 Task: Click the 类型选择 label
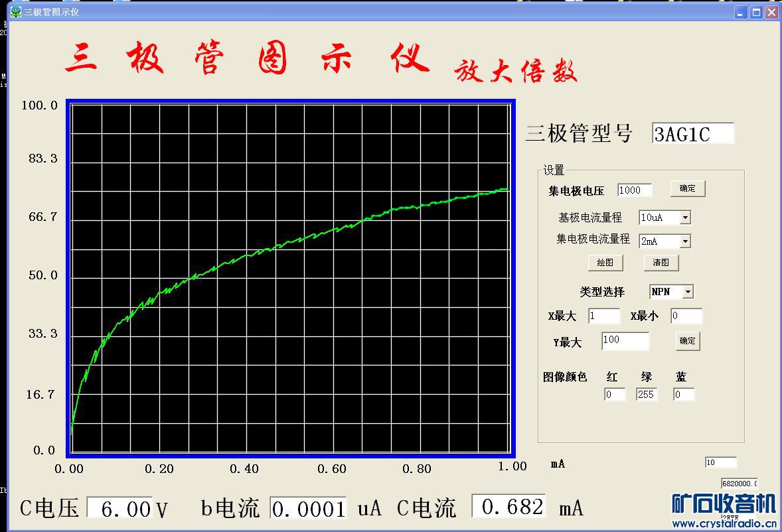click(x=602, y=291)
